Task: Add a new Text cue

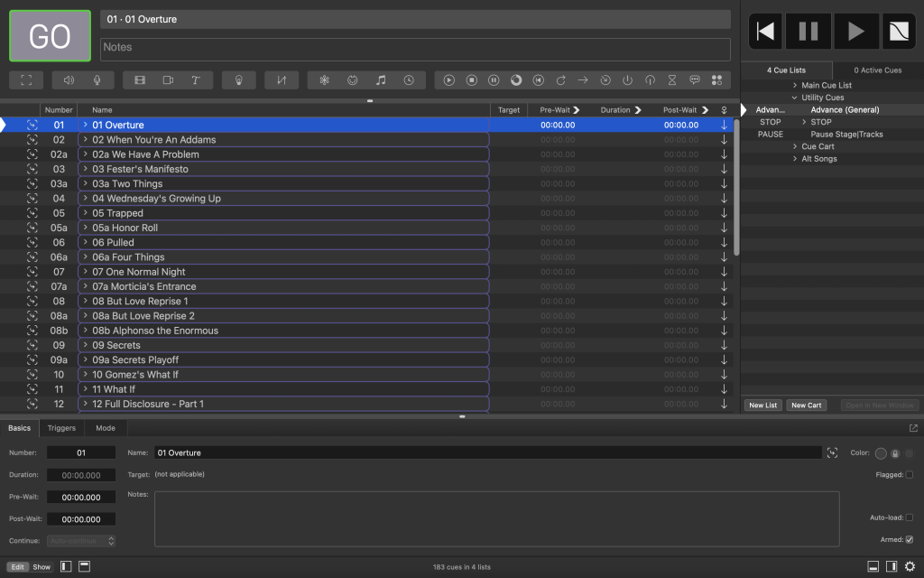Action: (196, 80)
